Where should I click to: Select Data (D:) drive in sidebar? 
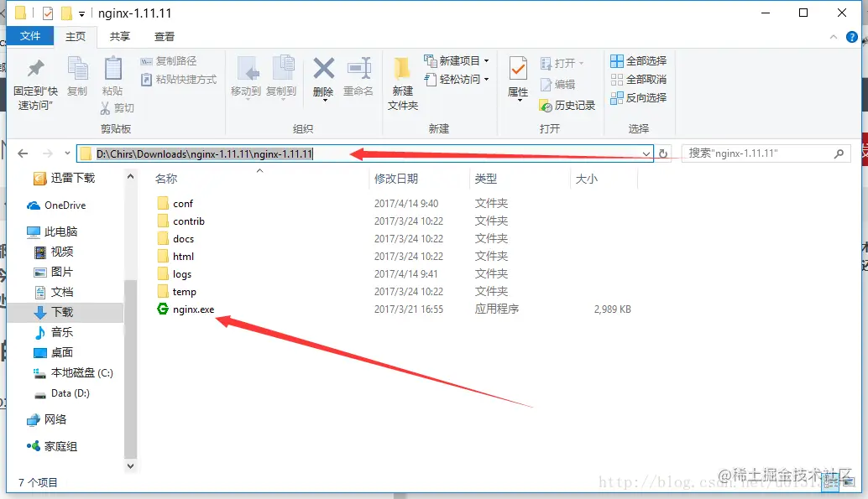tap(61, 393)
